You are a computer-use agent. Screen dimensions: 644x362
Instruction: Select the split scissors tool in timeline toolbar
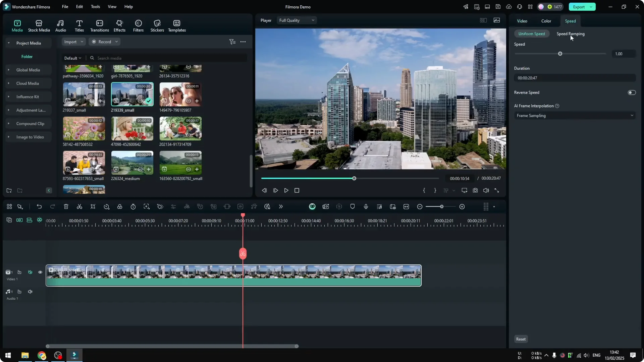coord(79,206)
